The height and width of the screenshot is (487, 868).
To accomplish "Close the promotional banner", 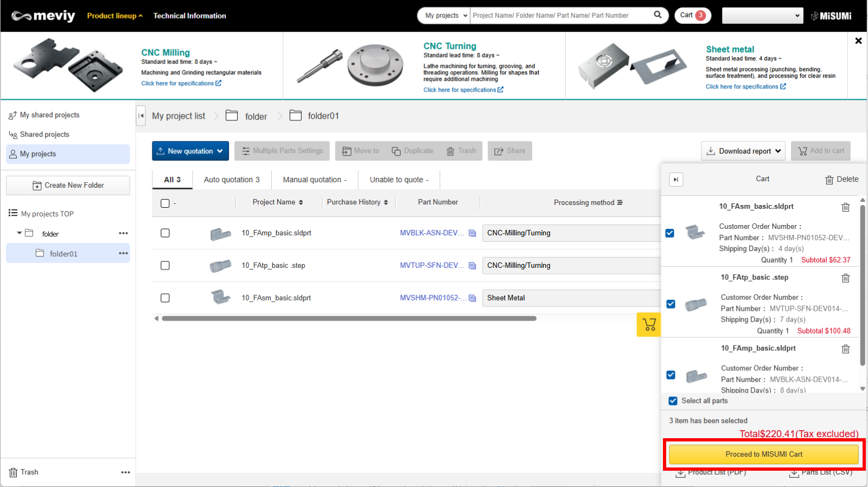I will [x=858, y=41].
